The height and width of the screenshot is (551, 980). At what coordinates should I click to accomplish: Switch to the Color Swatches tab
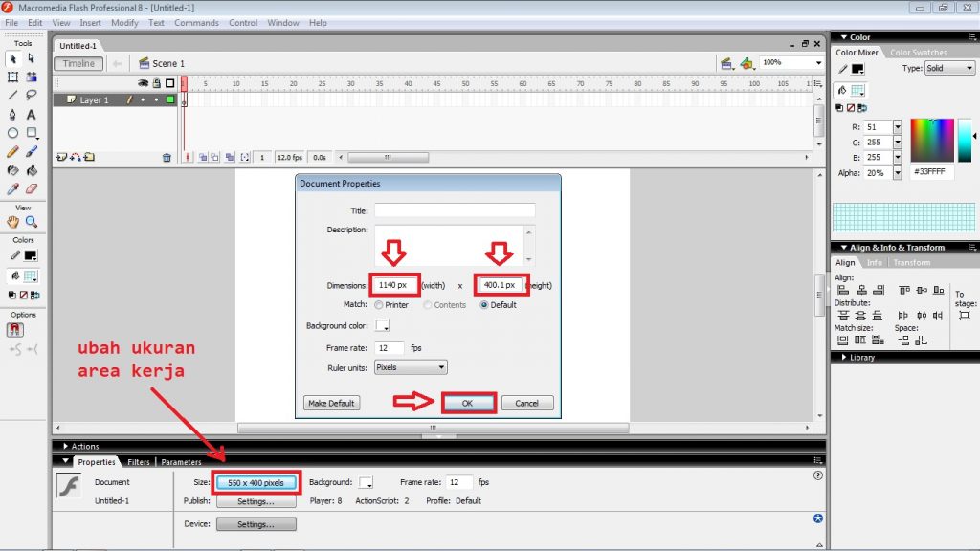(x=918, y=53)
